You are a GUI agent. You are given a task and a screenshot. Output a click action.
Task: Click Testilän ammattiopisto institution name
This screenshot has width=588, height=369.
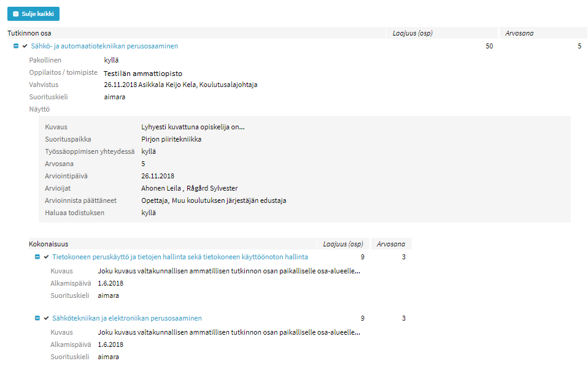click(142, 73)
